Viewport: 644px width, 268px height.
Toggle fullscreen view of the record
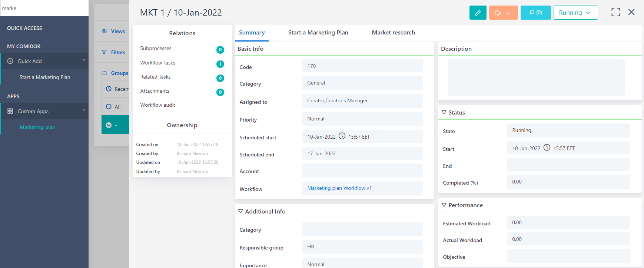[615, 12]
